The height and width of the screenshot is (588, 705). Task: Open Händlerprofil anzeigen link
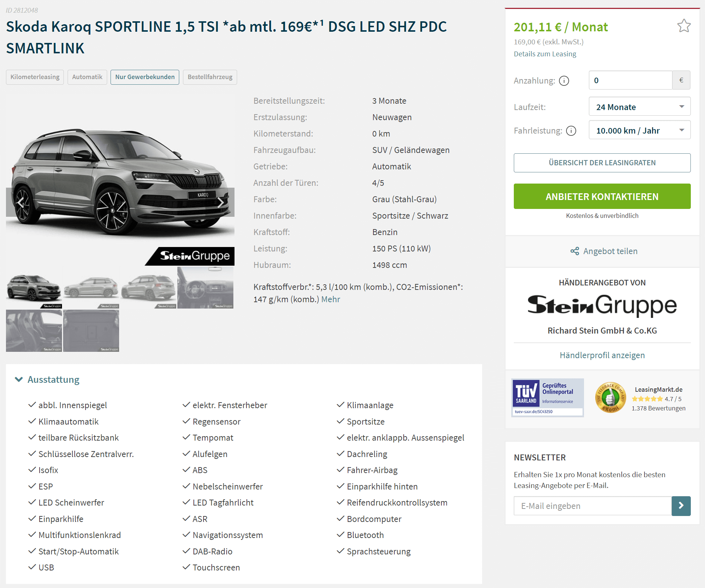coord(602,355)
